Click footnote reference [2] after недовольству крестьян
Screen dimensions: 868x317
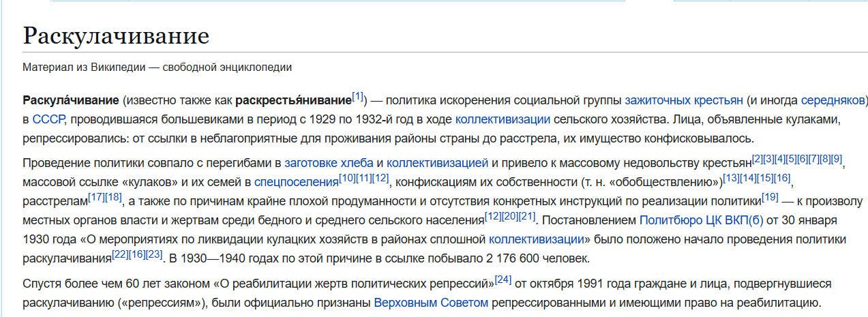757,158
